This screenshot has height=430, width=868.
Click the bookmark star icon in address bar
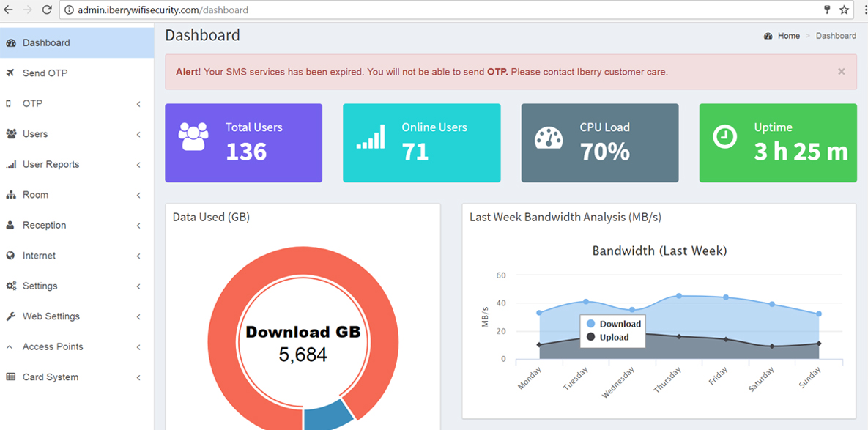click(844, 10)
